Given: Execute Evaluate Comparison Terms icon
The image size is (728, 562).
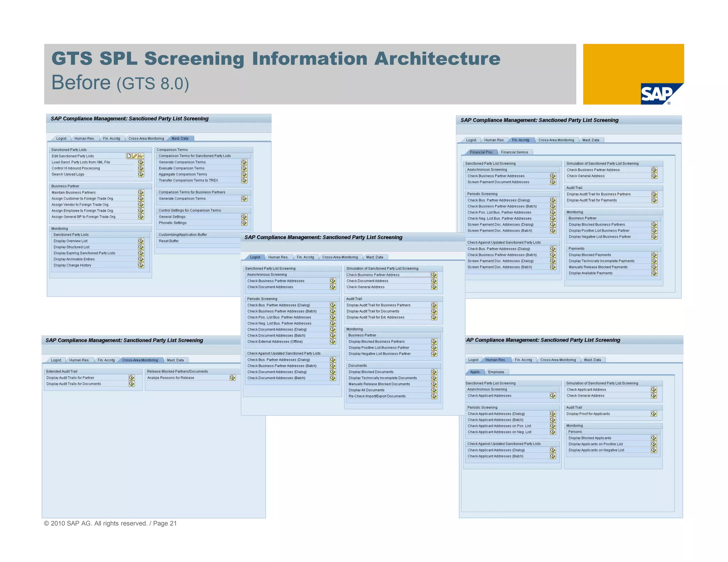Looking at the screenshot, I should click(x=244, y=168).
